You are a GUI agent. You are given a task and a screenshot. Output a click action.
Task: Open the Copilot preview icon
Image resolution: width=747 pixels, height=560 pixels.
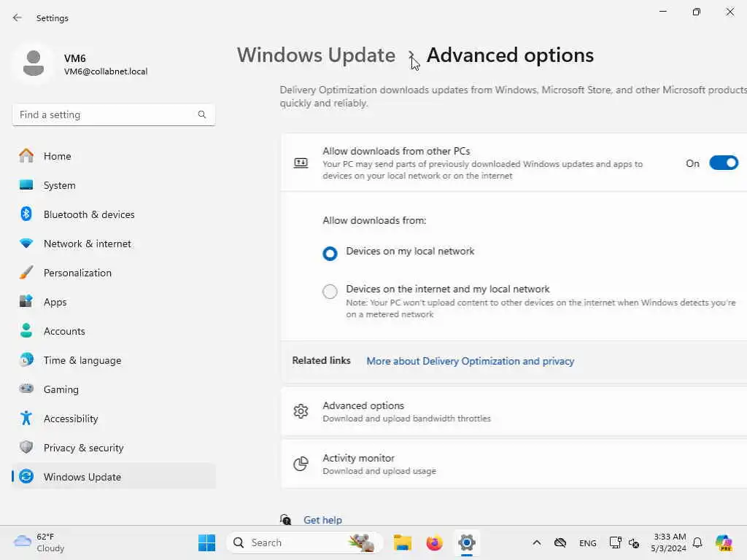(x=724, y=542)
